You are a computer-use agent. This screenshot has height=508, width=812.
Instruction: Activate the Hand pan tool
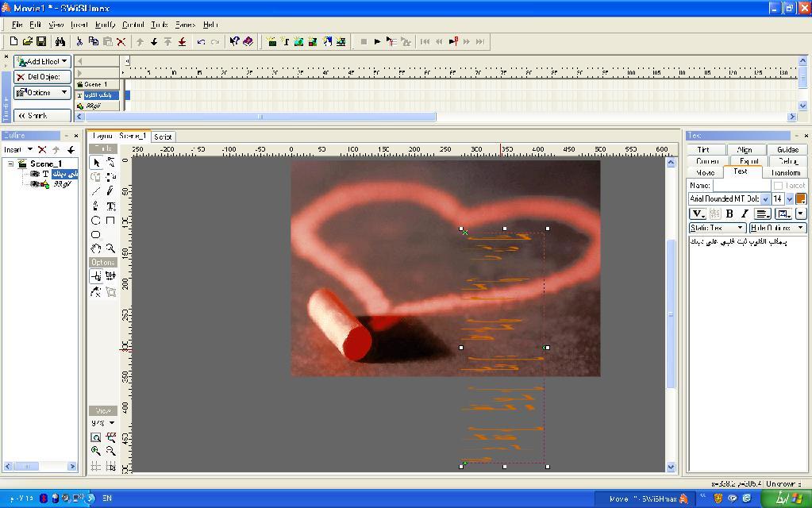point(96,248)
